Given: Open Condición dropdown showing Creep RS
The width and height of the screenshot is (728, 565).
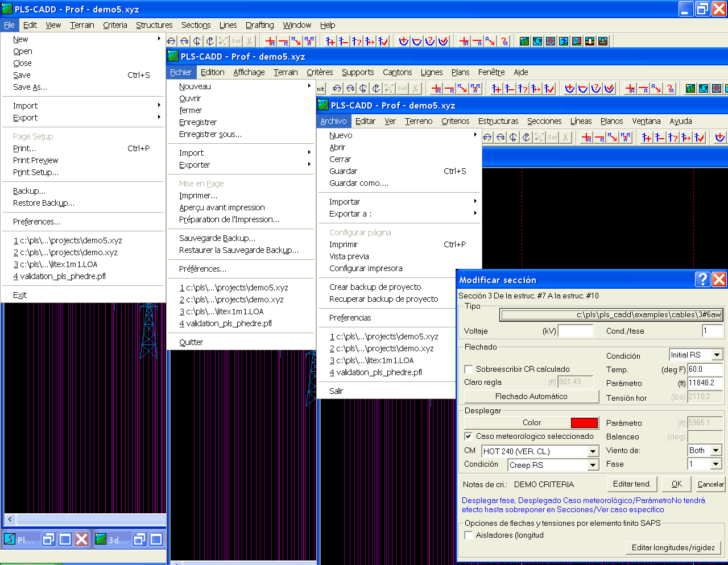Looking at the screenshot, I should click(x=593, y=465).
